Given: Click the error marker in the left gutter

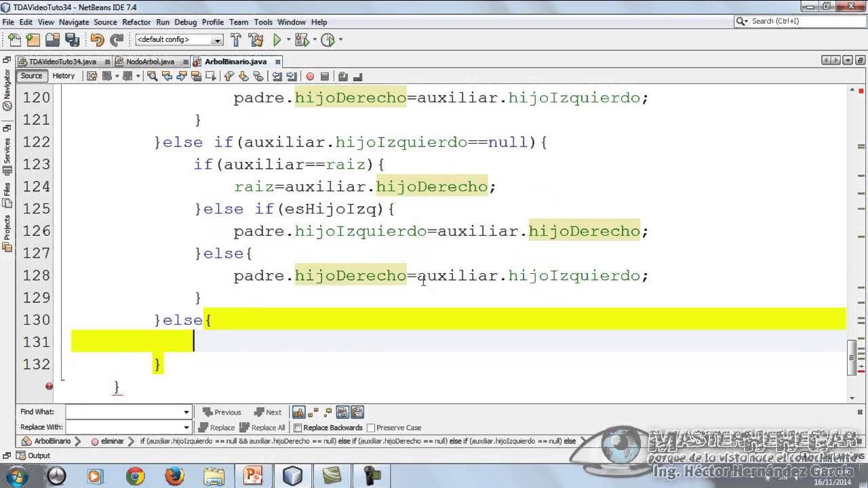Looking at the screenshot, I should pyautogui.click(x=49, y=386).
